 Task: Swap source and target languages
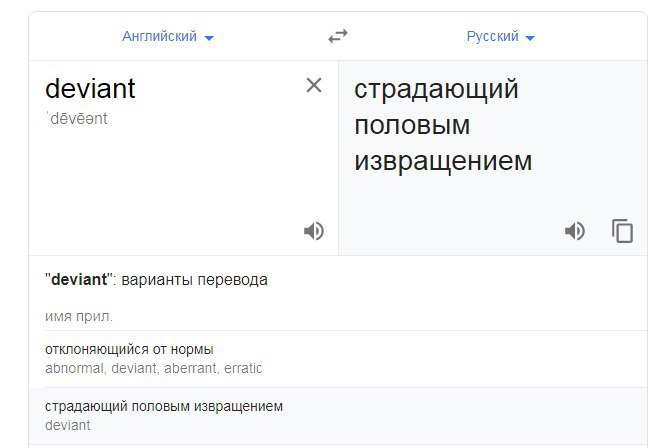pyautogui.click(x=338, y=37)
